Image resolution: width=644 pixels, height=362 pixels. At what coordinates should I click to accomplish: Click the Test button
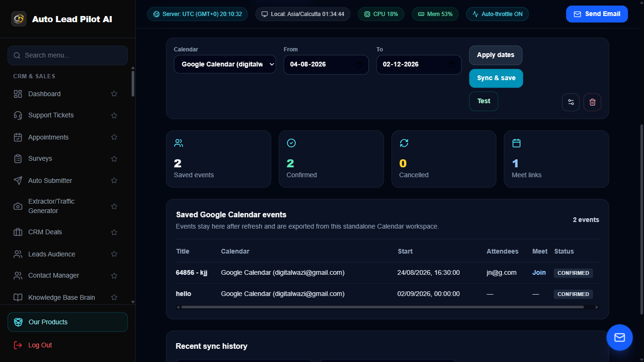pyautogui.click(x=484, y=101)
